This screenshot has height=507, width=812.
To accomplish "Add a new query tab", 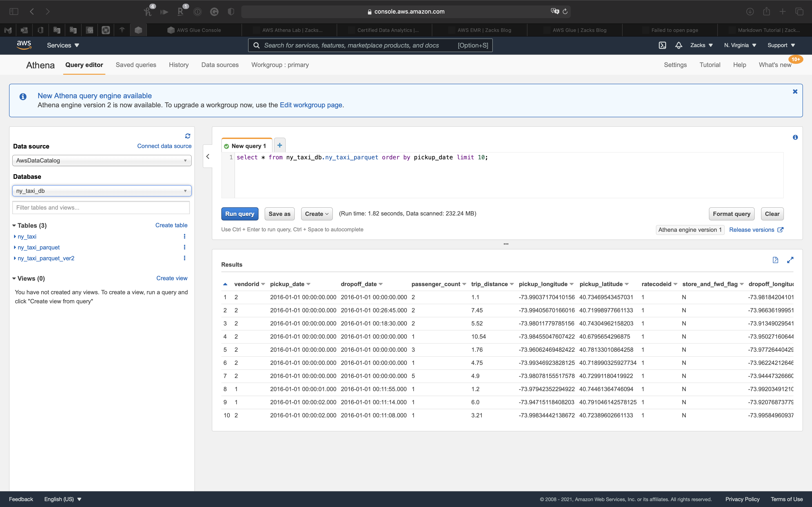I will pyautogui.click(x=280, y=145).
